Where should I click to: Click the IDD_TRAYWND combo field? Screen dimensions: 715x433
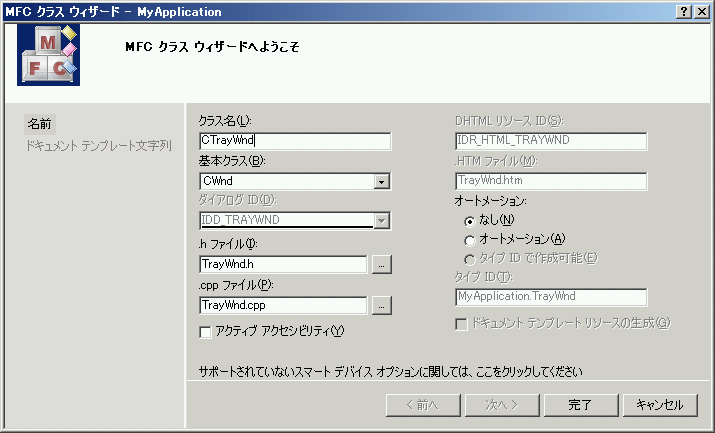[x=295, y=221]
